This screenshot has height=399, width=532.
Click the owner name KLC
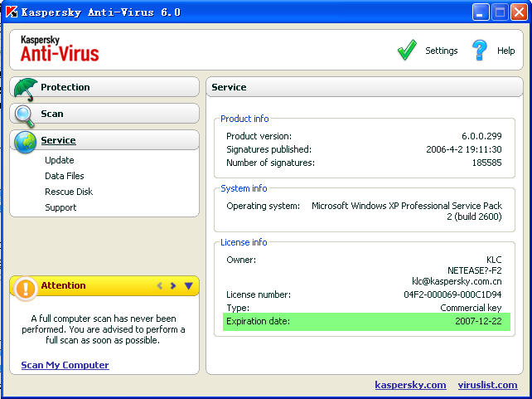click(x=494, y=260)
